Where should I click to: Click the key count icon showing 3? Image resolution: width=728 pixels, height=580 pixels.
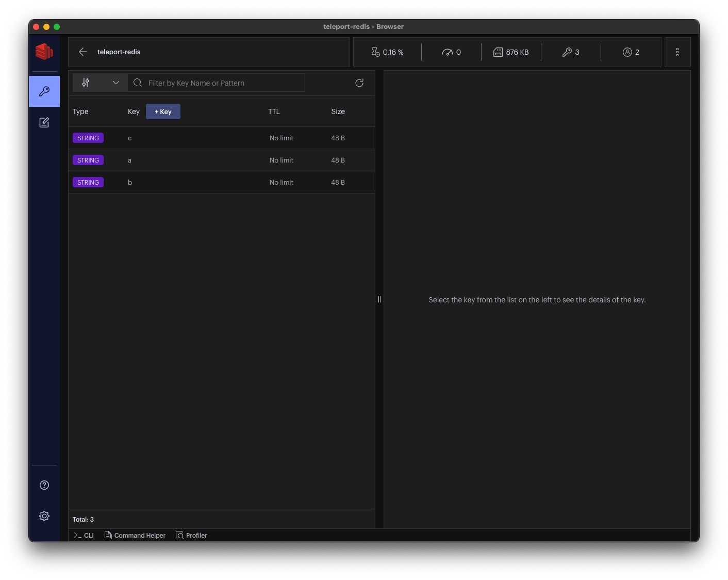[571, 52]
